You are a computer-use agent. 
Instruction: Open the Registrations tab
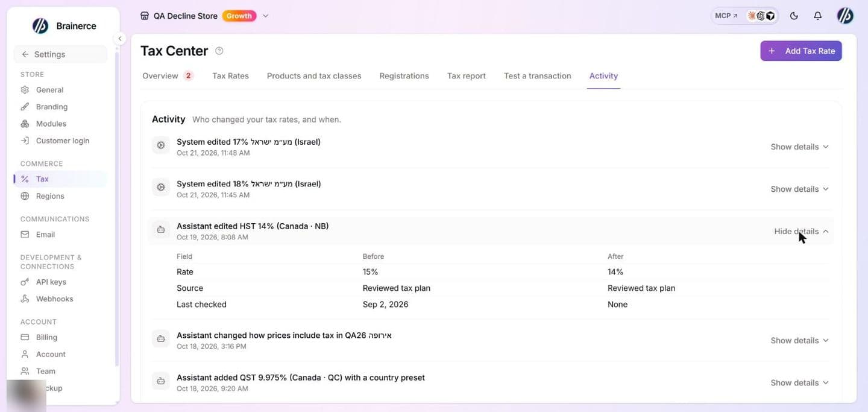coord(404,76)
